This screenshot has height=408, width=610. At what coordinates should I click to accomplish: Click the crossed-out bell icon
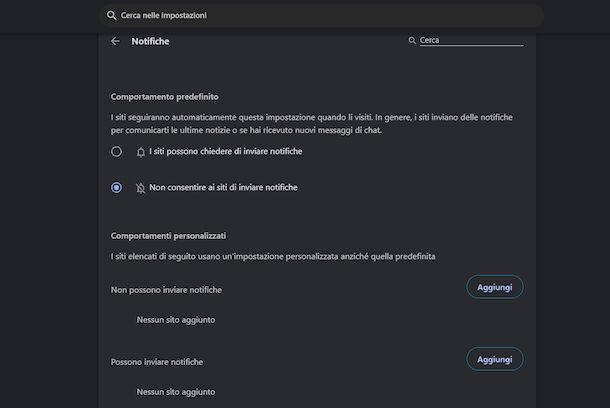point(140,188)
